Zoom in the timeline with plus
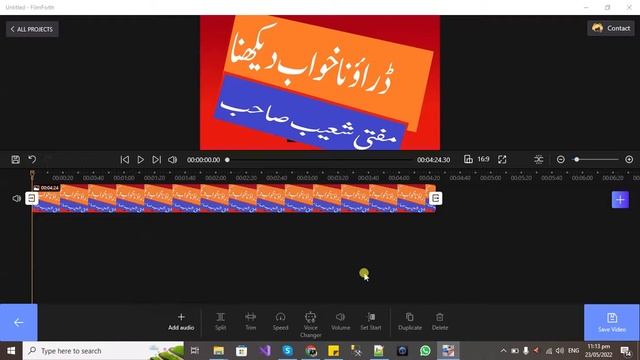Viewport: 640px width, 360px height. [629, 160]
